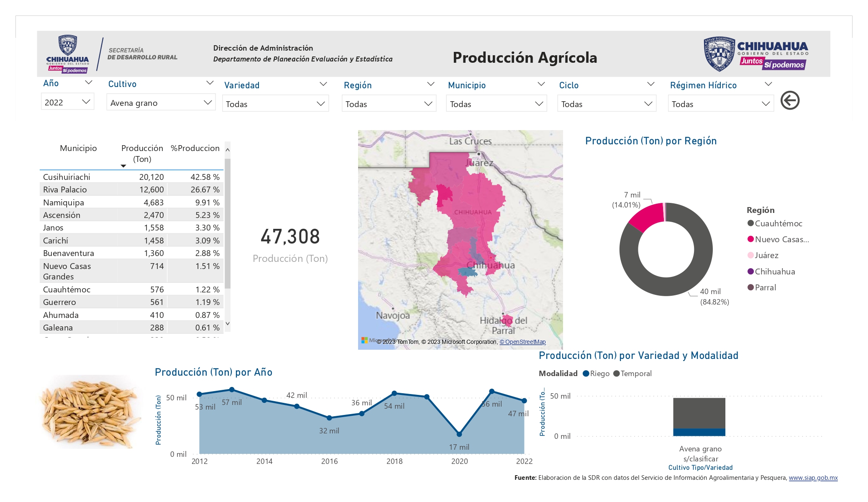
Task: Open the Ciclo dropdown set to Todas
Action: 607,104
